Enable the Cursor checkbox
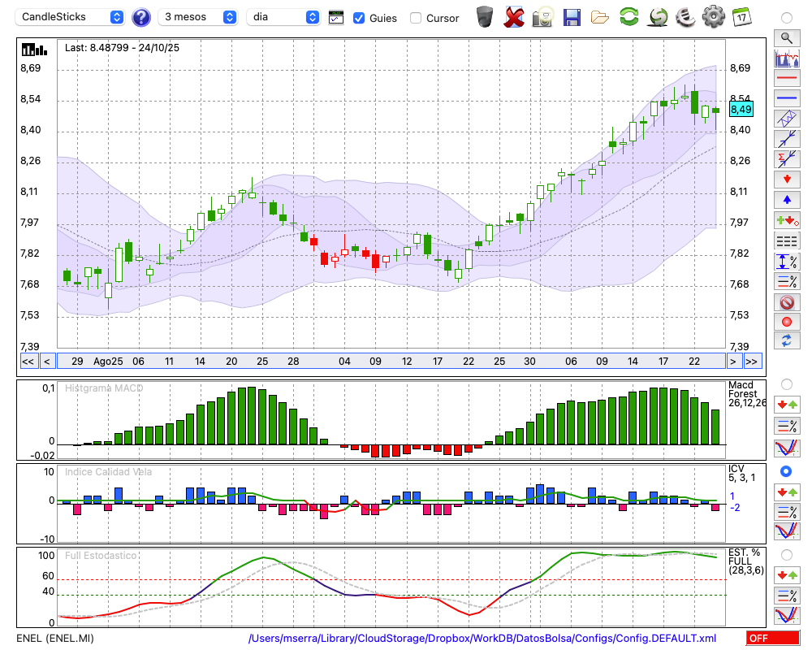 pyautogui.click(x=416, y=18)
